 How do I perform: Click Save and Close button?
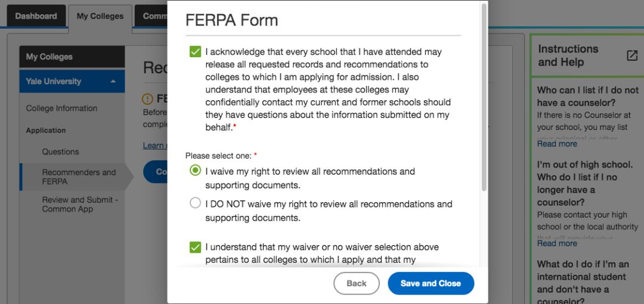[x=431, y=283]
